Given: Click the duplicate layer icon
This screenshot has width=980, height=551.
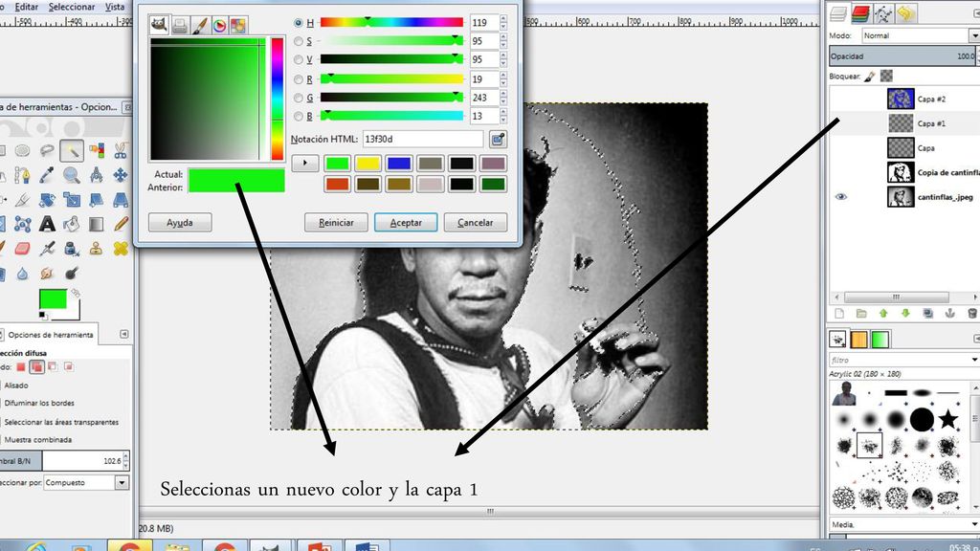Looking at the screenshot, I should [928, 313].
